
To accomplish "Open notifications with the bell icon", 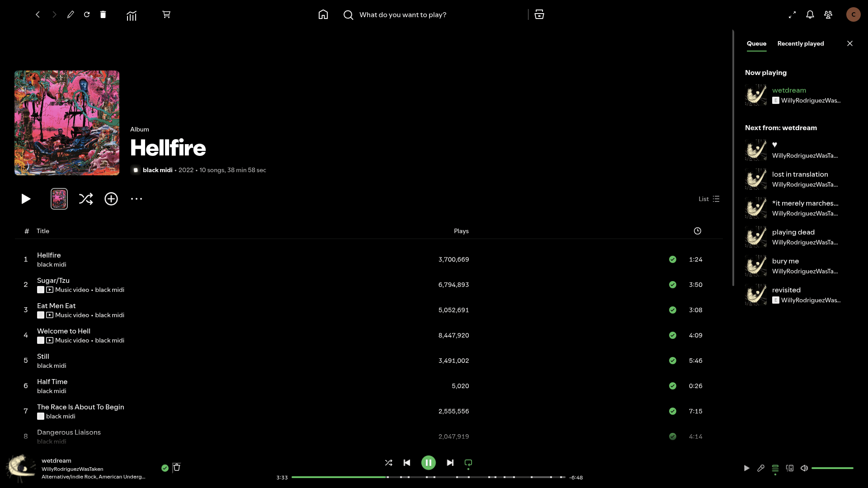I will (x=810, y=15).
